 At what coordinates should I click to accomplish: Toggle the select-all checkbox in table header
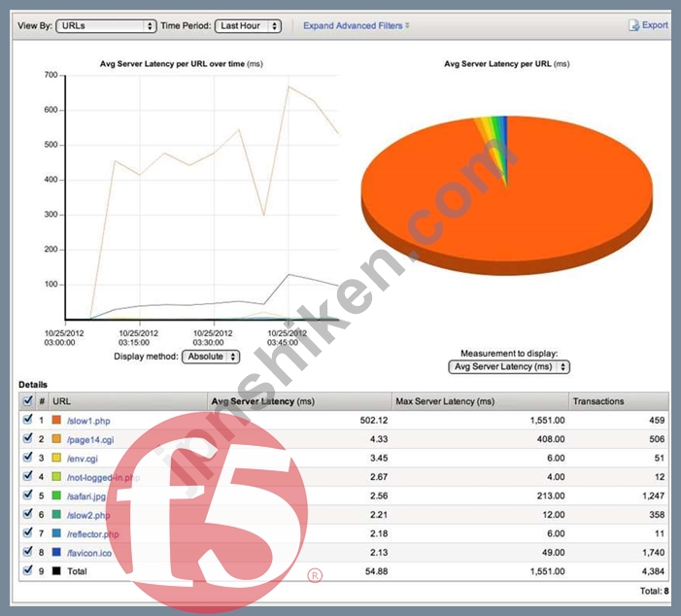[x=27, y=400]
